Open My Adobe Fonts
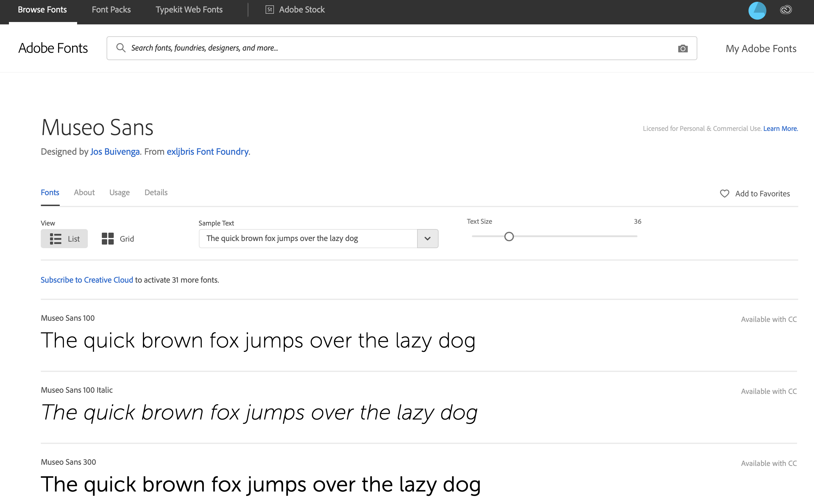Screen dimensions: 814x504 tap(761, 49)
